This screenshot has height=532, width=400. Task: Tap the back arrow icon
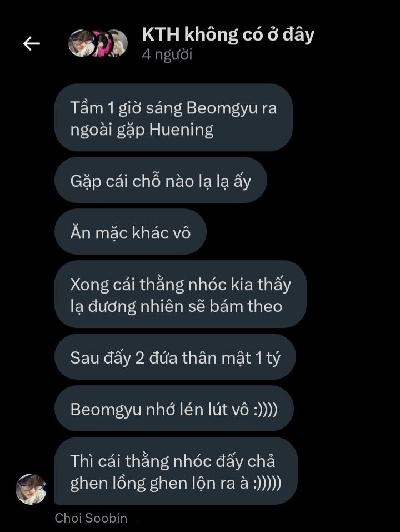click(x=32, y=43)
